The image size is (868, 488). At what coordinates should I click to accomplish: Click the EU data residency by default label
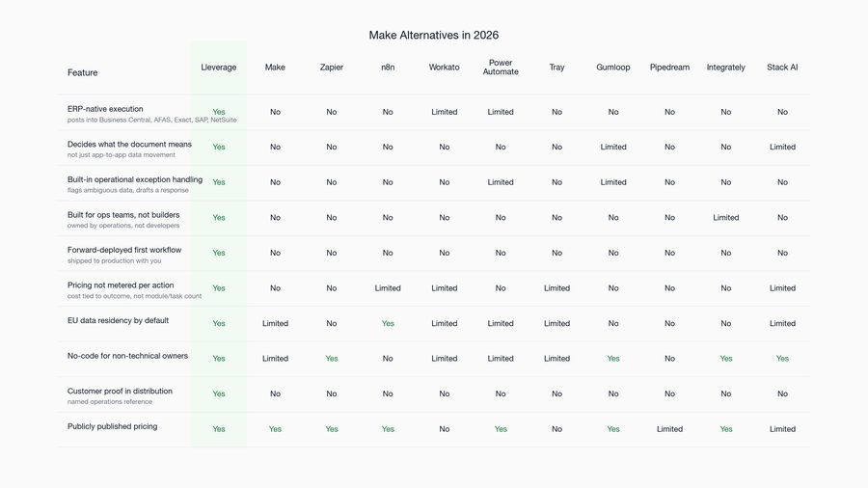coord(118,320)
